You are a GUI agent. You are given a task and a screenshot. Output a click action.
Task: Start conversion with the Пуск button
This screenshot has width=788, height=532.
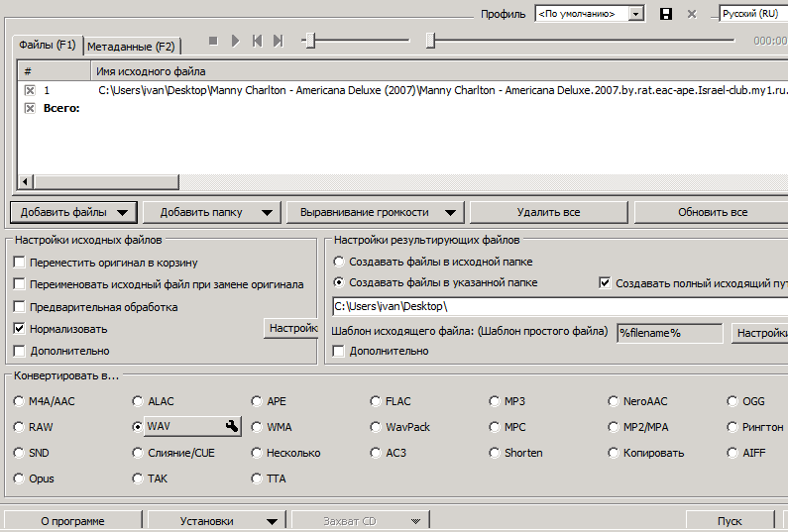(x=730, y=521)
